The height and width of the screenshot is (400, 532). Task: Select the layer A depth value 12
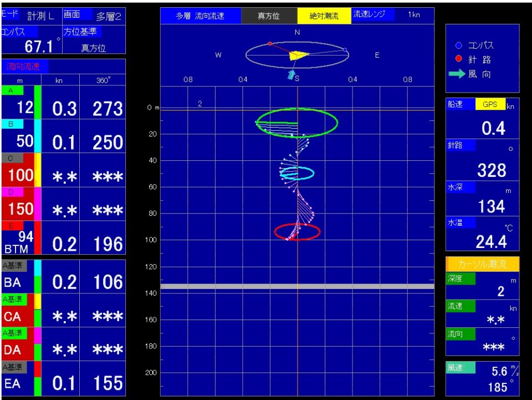tap(25, 107)
